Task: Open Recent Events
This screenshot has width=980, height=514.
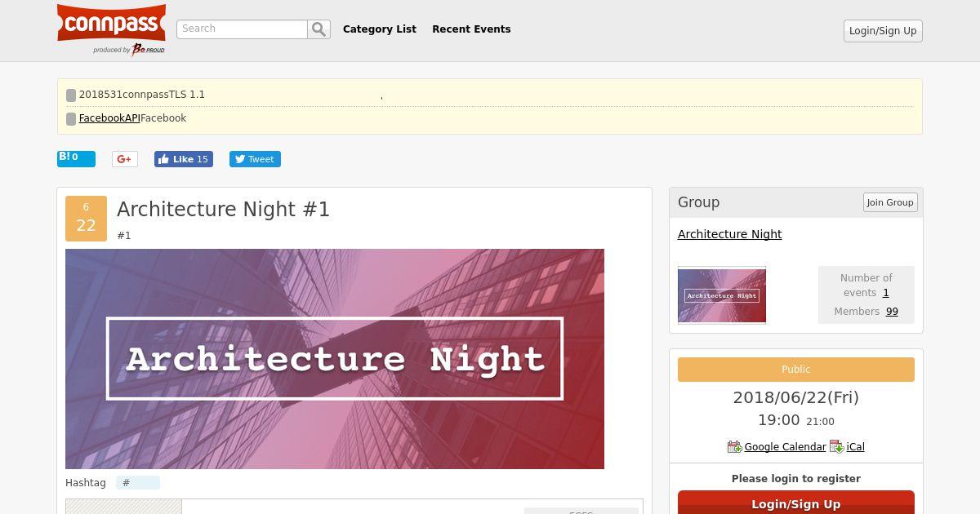Action: pos(471,29)
